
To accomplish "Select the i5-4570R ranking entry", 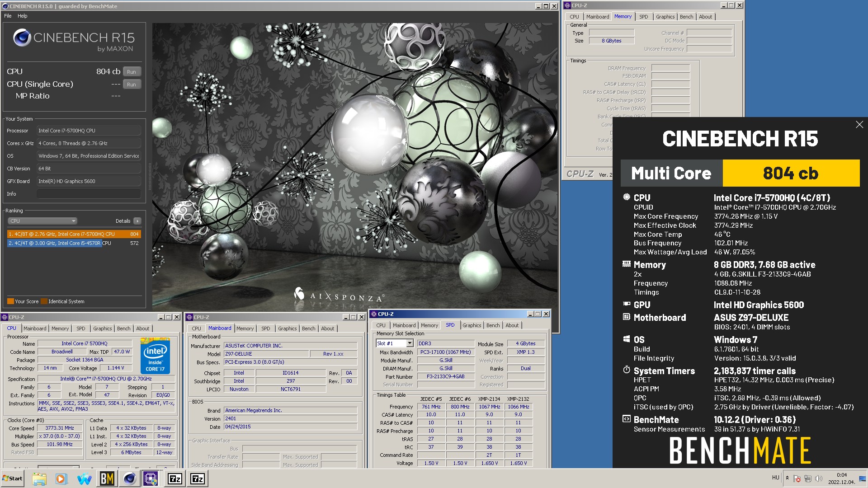I will (74, 243).
